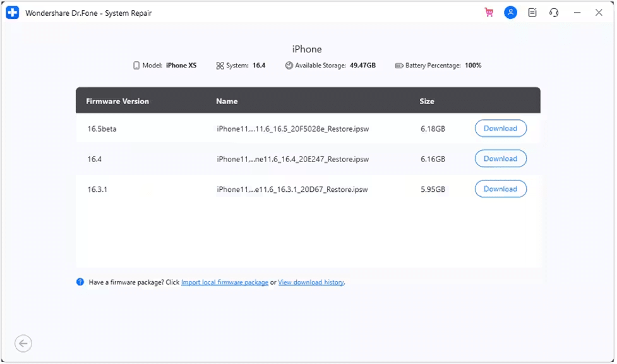Click the Size column header
Image resolution: width=617 pixels, height=364 pixels.
click(426, 101)
